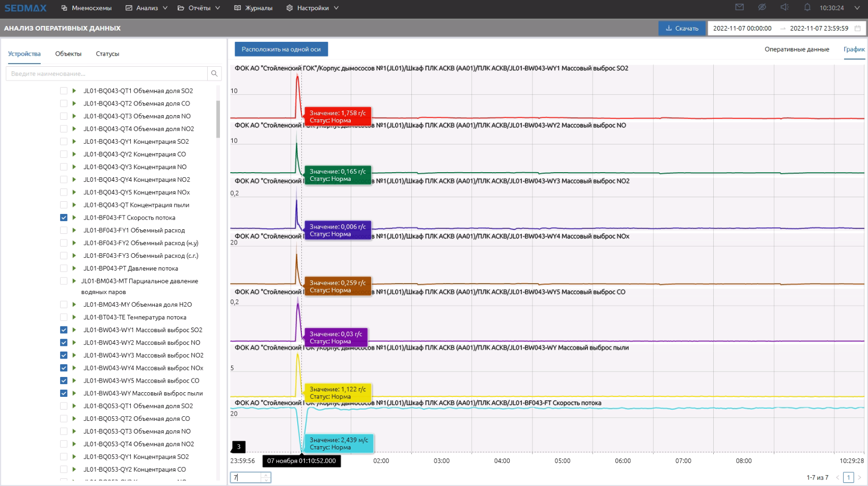
Task: Click the SEDMAX logo
Action: pos(25,8)
